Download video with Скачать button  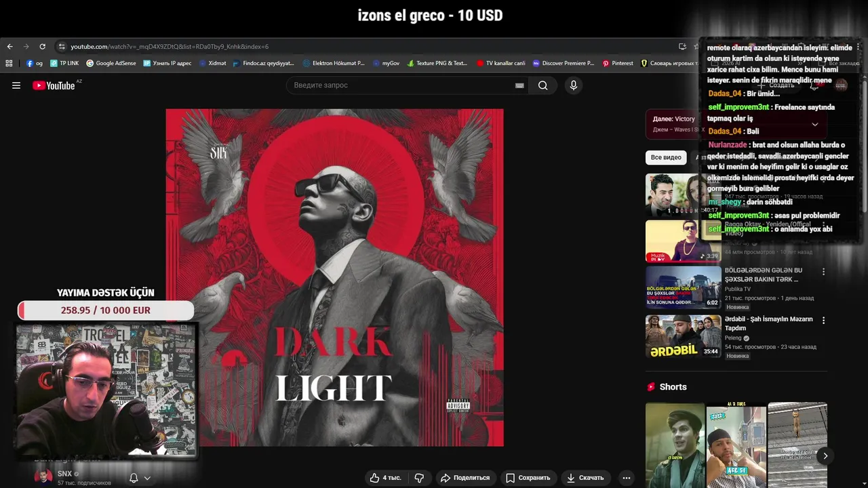tap(585, 478)
